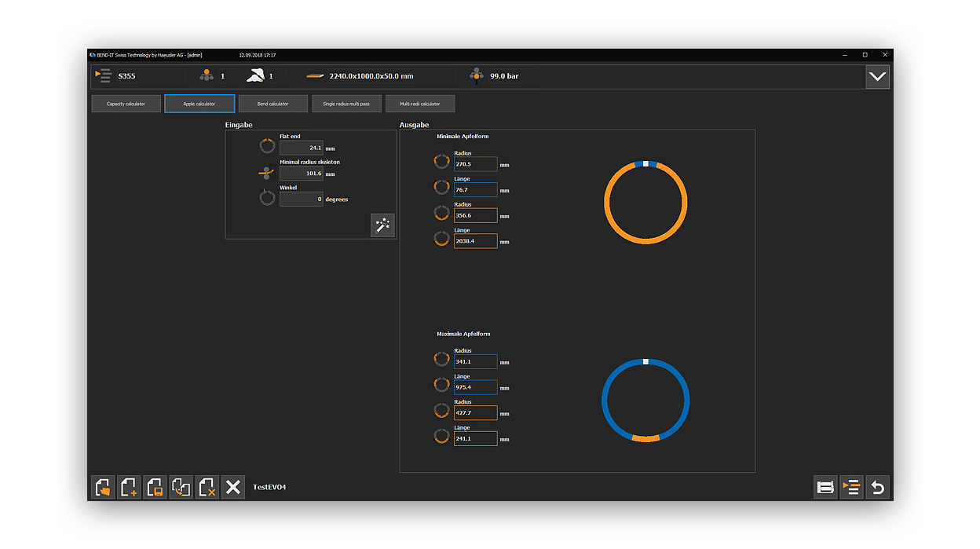Click the Winkel degrees input field

(x=302, y=199)
